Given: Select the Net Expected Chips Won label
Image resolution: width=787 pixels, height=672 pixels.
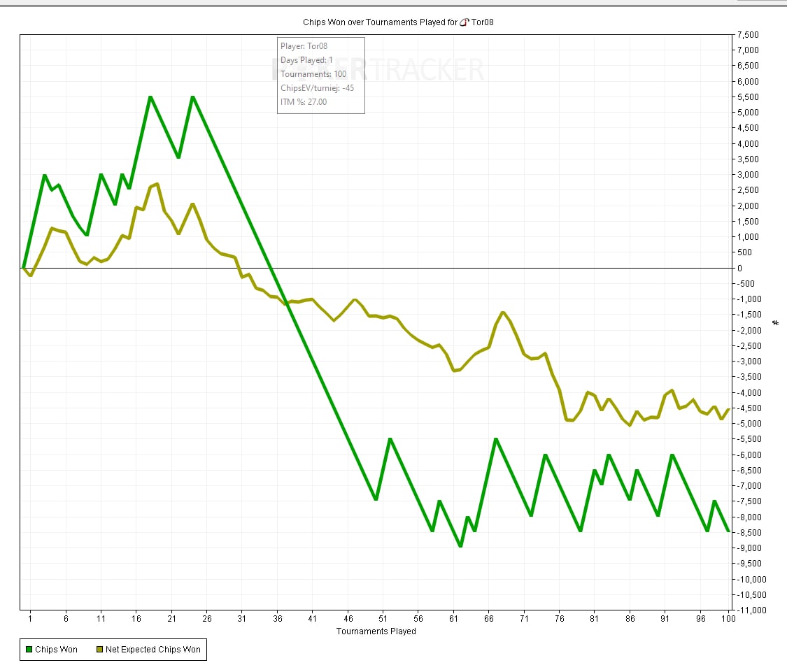Looking at the screenshot, I should pos(153,650).
